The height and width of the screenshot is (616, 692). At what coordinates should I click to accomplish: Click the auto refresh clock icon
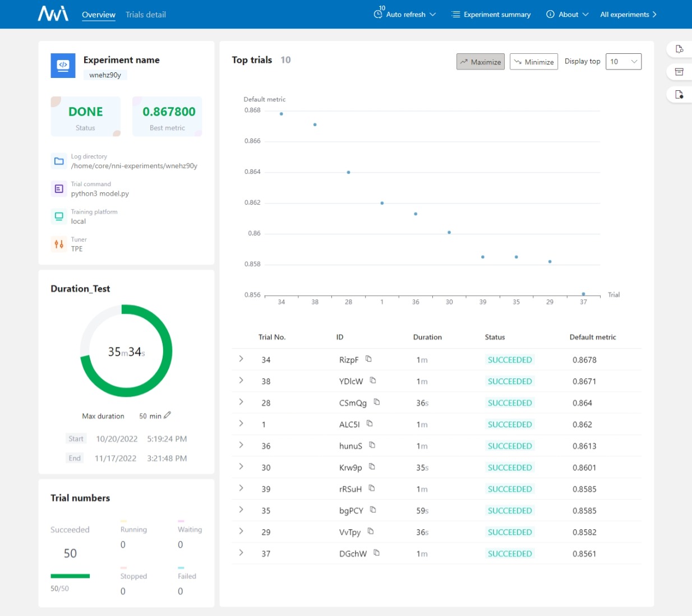[x=378, y=14]
